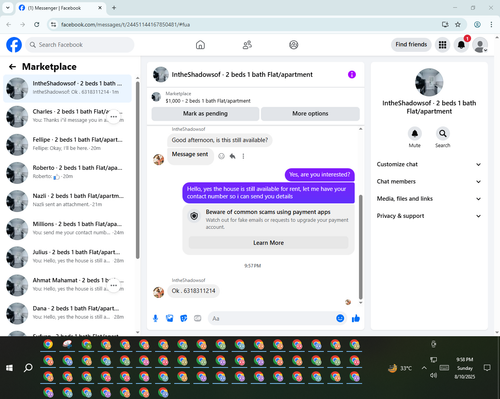Open the large profile picture in the right panel
This screenshot has height=399, width=500.
coord(429,82)
